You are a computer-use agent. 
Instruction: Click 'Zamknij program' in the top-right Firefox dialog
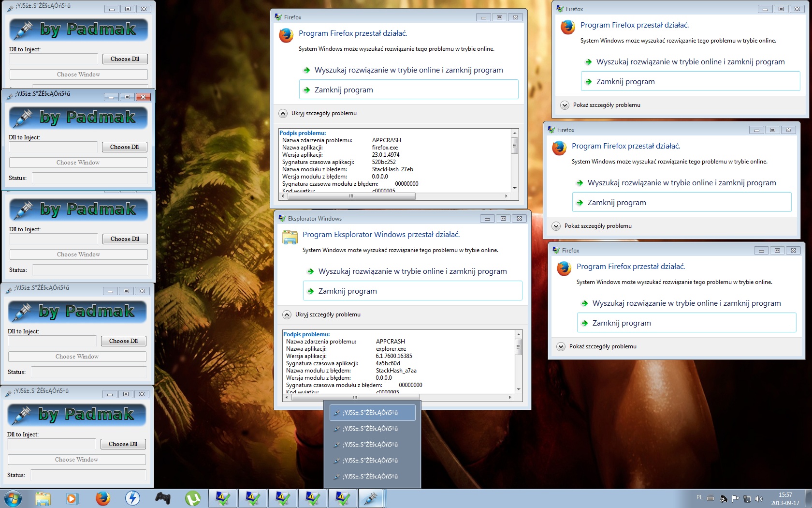tap(691, 81)
